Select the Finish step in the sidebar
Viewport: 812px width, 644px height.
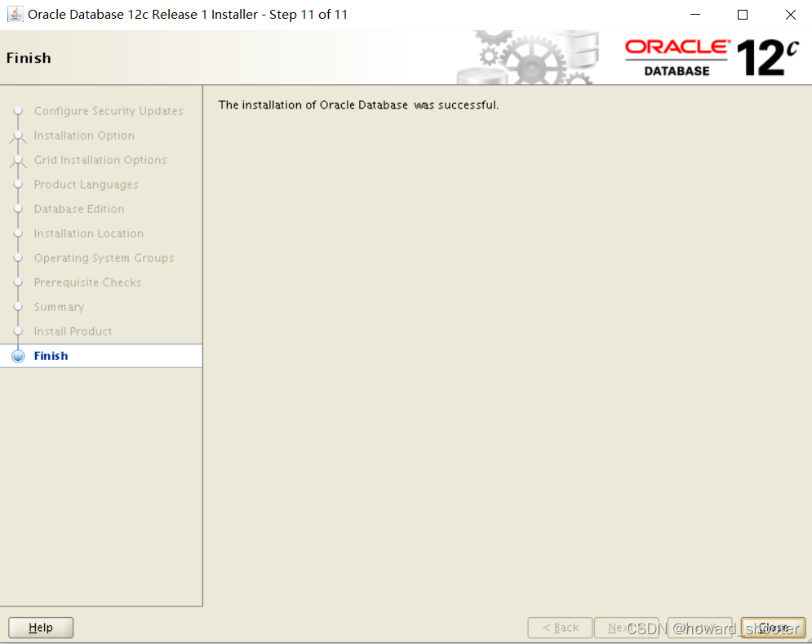tap(51, 355)
